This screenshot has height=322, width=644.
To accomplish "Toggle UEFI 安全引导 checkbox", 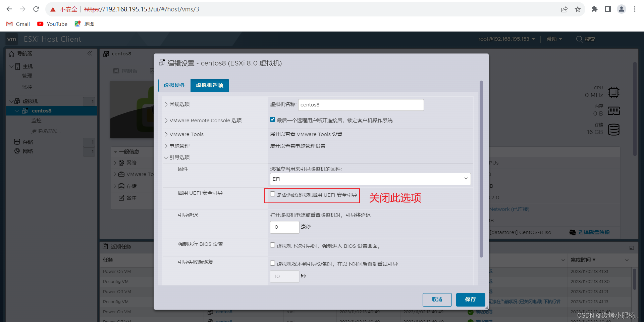I will tap(272, 194).
